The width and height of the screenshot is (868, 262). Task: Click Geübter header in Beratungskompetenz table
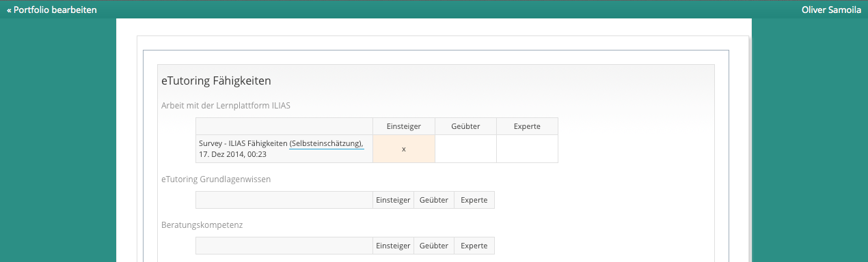point(434,246)
